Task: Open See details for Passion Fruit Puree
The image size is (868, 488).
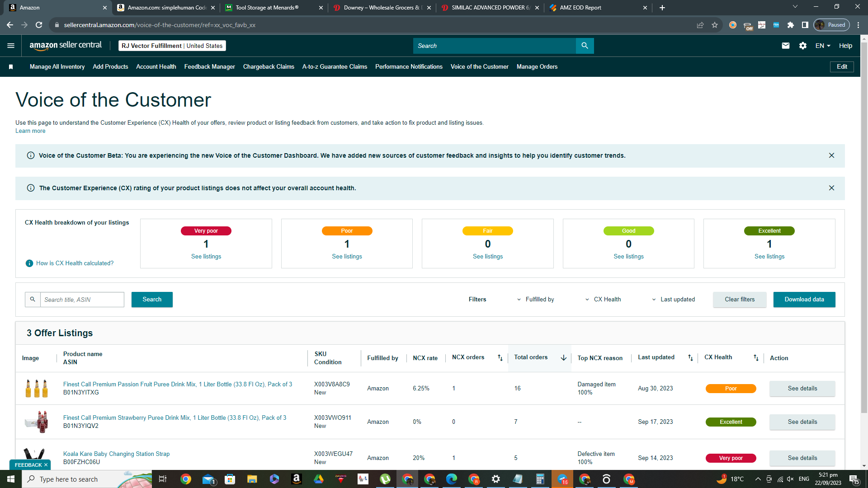Action: click(802, 389)
